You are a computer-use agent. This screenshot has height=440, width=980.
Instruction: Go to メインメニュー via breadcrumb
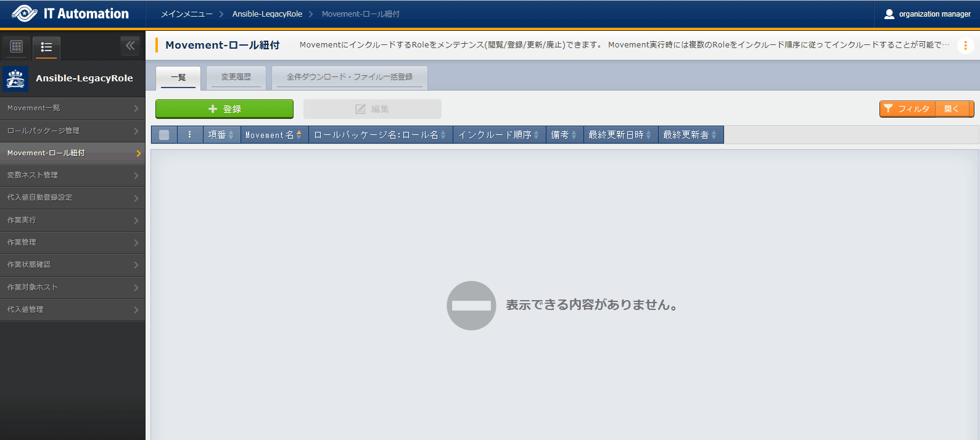186,14
